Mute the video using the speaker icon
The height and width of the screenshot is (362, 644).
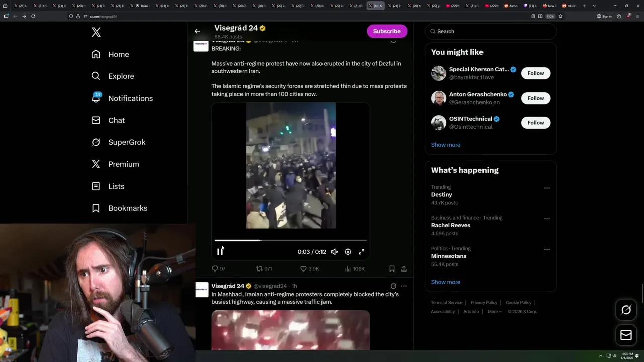tap(334, 252)
